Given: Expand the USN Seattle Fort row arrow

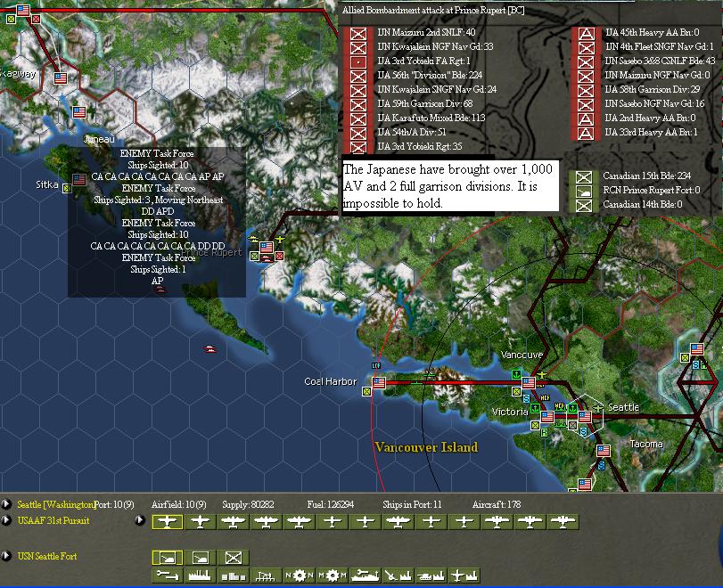Looking at the screenshot, I should [x=6, y=556].
